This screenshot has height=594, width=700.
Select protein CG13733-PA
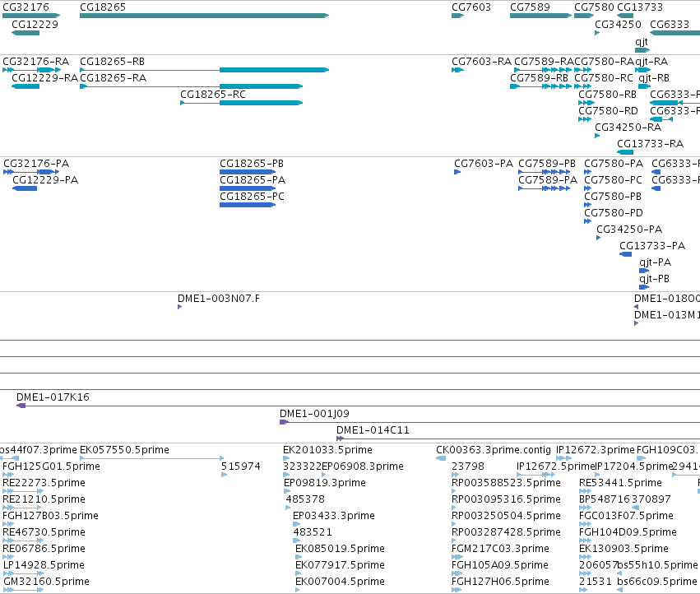point(625,254)
